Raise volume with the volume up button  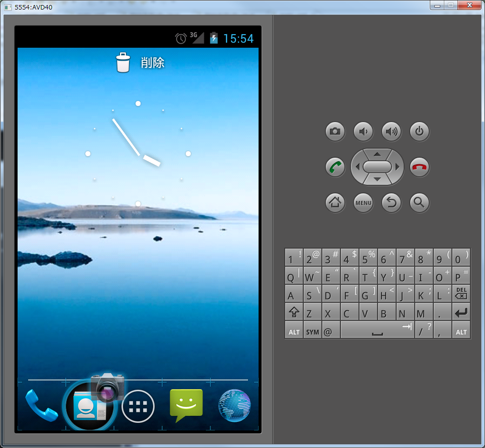(x=391, y=132)
